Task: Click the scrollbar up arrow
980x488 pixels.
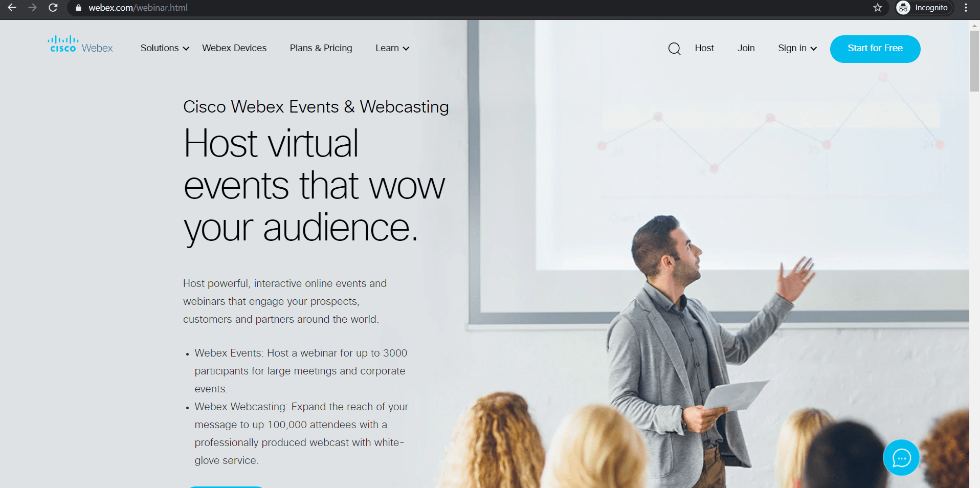Action: click(974, 26)
